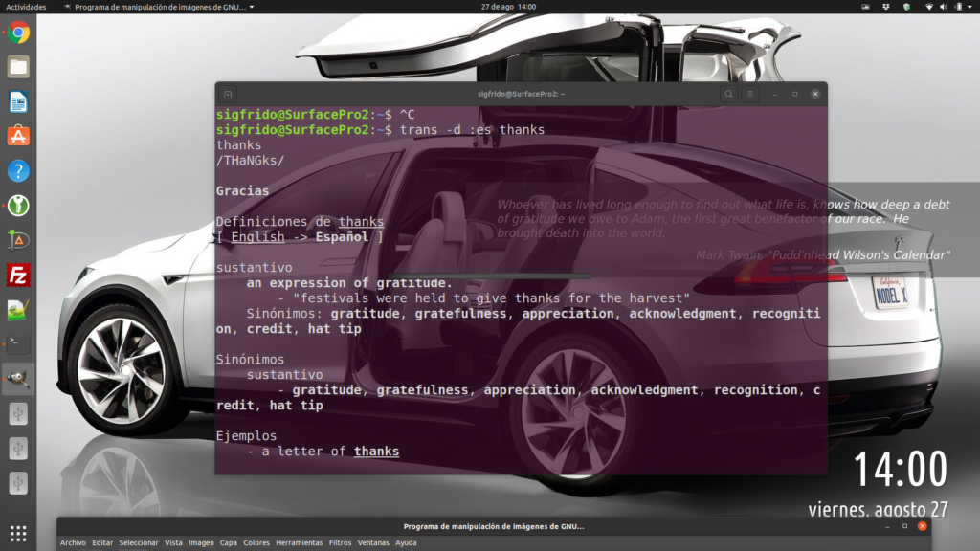Open the terminal hamburger menu

click(750, 94)
